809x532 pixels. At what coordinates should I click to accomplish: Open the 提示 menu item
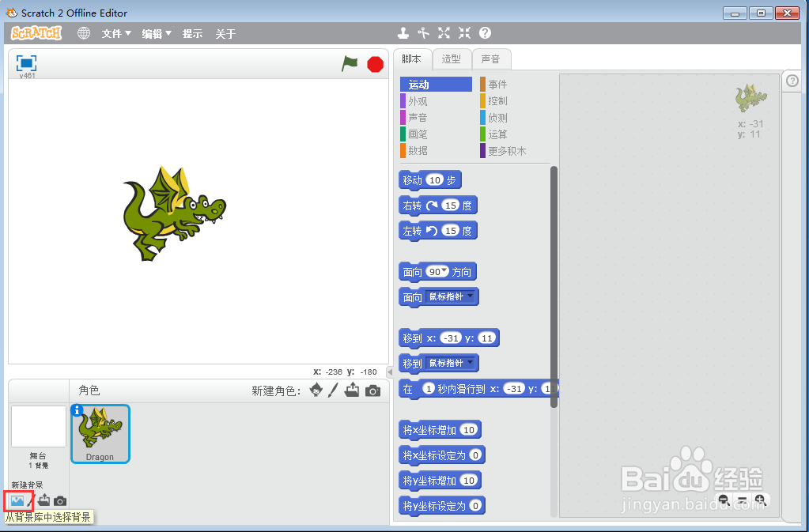(x=192, y=34)
